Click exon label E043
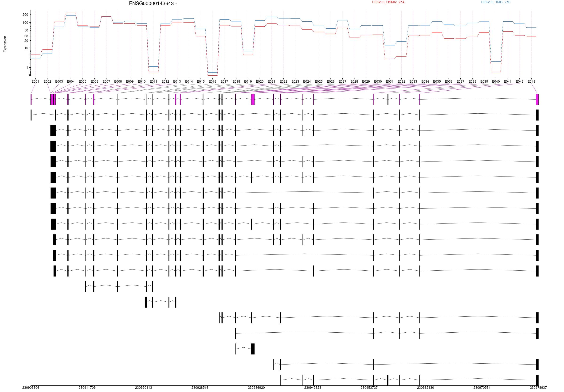This screenshot has width=564, height=392. click(x=531, y=81)
